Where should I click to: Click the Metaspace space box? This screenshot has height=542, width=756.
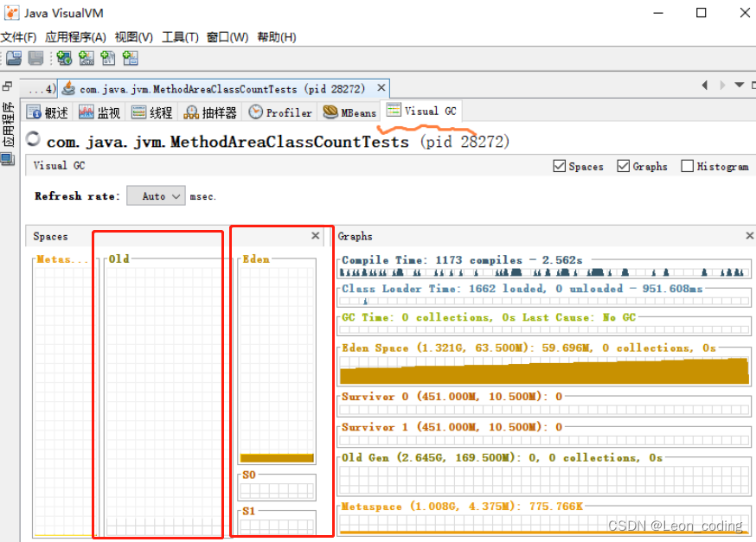click(64, 398)
